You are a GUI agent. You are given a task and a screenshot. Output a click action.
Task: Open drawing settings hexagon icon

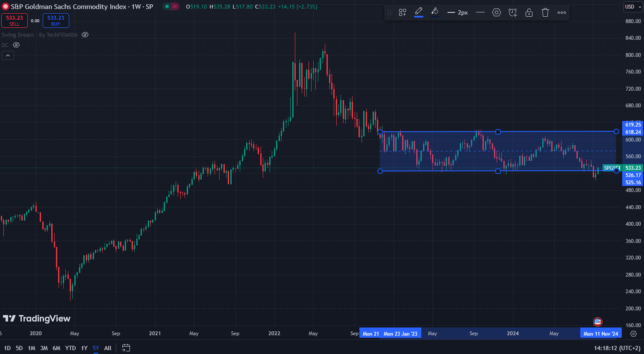click(497, 12)
